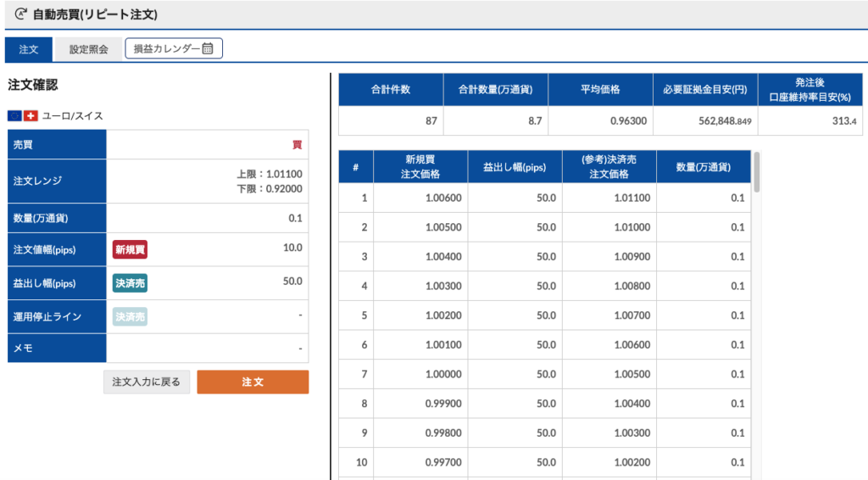This screenshot has width=868, height=480.
Task: Click row 6 buy price 1.00100
Action: (443, 344)
